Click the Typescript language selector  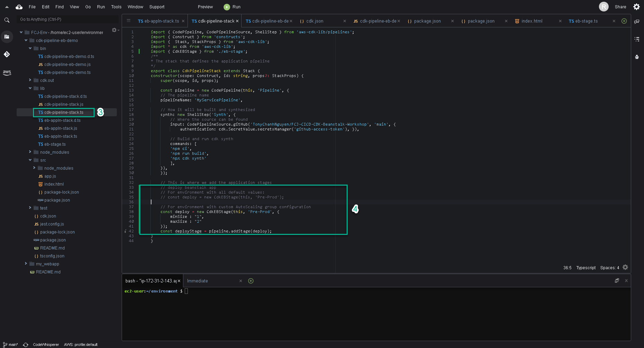586,268
